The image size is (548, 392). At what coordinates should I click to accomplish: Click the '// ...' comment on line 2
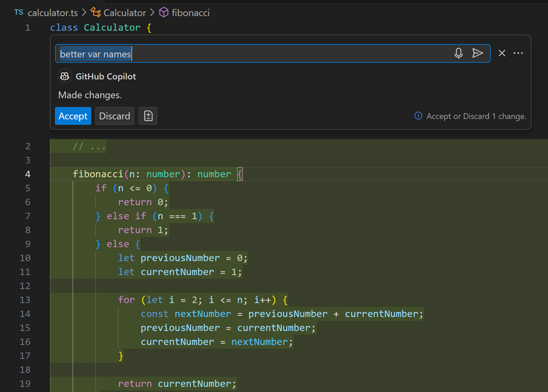pos(89,147)
